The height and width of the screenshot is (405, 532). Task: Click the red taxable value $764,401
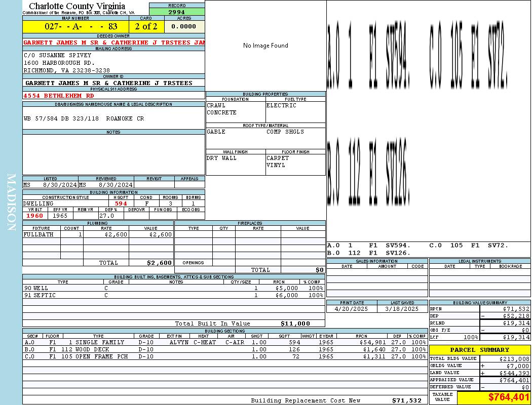[509, 397]
